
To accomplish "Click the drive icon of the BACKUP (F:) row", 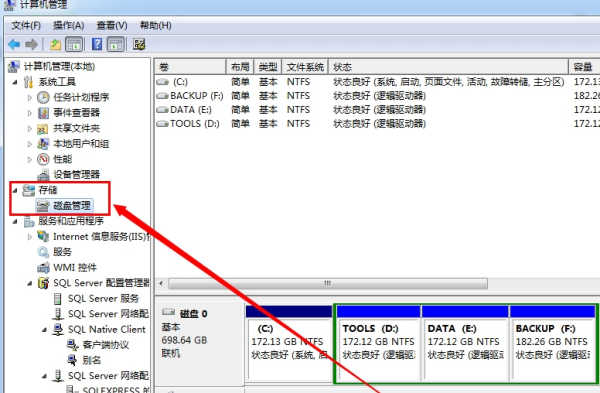I will [162, 96].
